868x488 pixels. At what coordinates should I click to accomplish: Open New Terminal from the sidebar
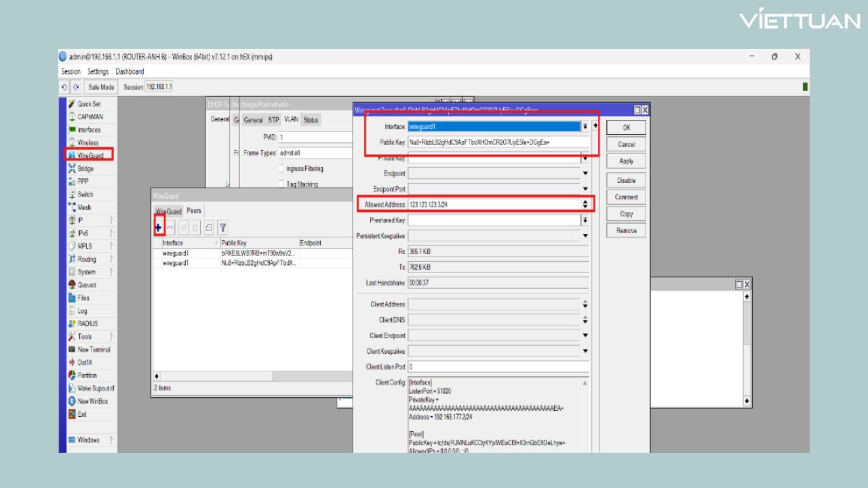94,350
